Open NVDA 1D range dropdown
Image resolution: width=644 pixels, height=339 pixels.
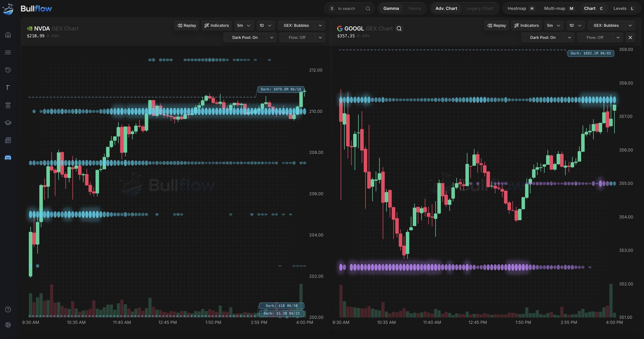266,25
